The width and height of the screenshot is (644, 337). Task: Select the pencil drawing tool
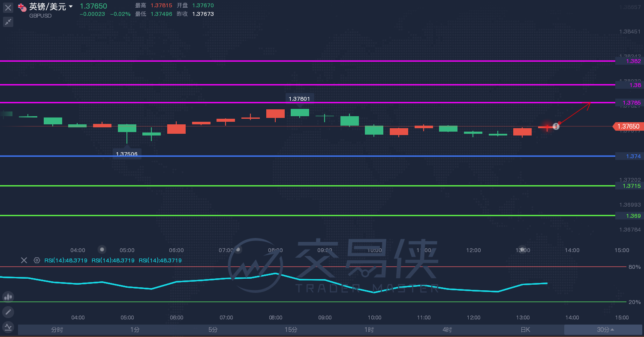point(8,312)
